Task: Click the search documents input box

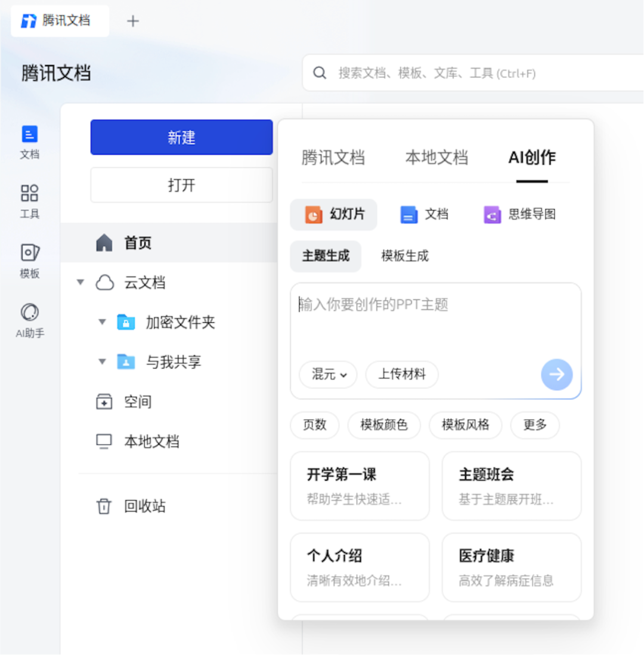Action: click(x=473, y=73)
